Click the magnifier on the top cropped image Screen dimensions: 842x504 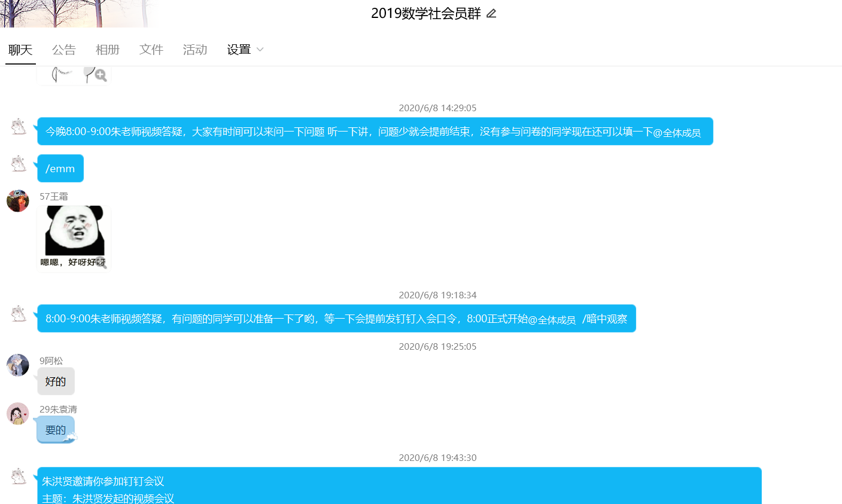point(101,75)
